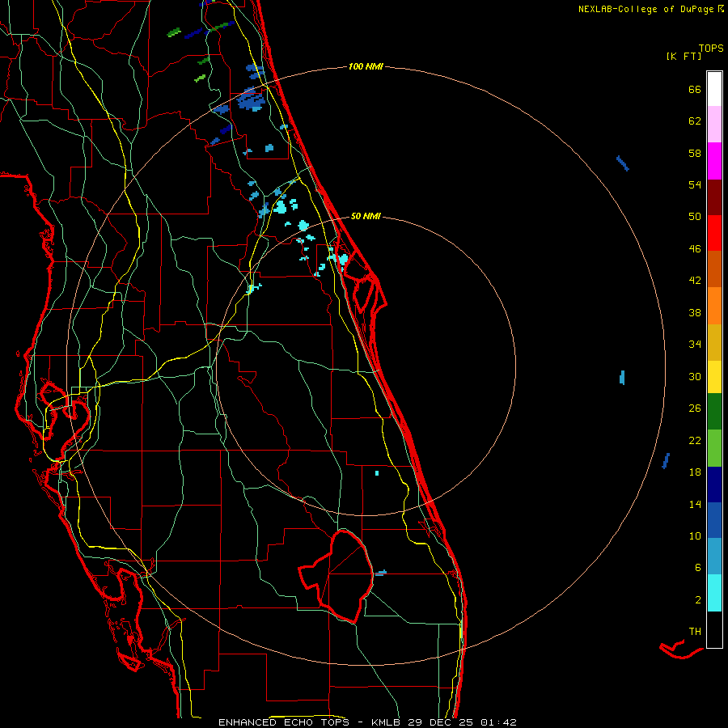The image size is (728, 728).
Task: Click the legend value '34'
Action: (695, 345)
